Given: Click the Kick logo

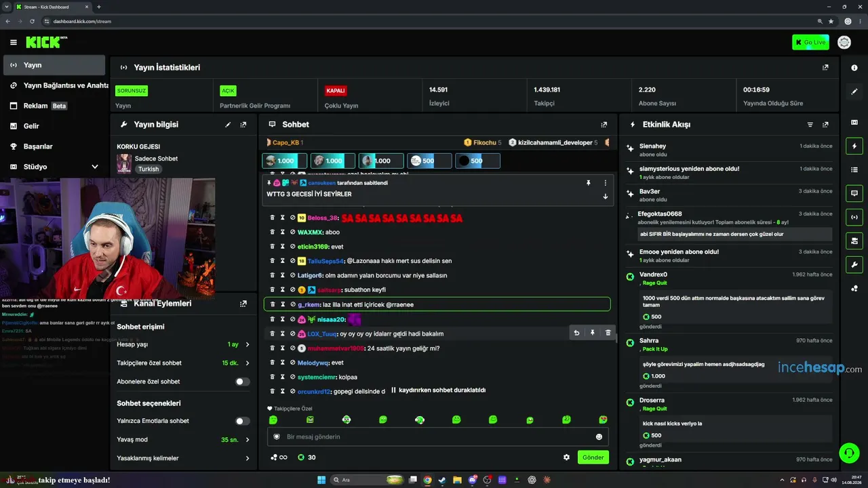Looking at the screenshot, I should click(46, 42).
